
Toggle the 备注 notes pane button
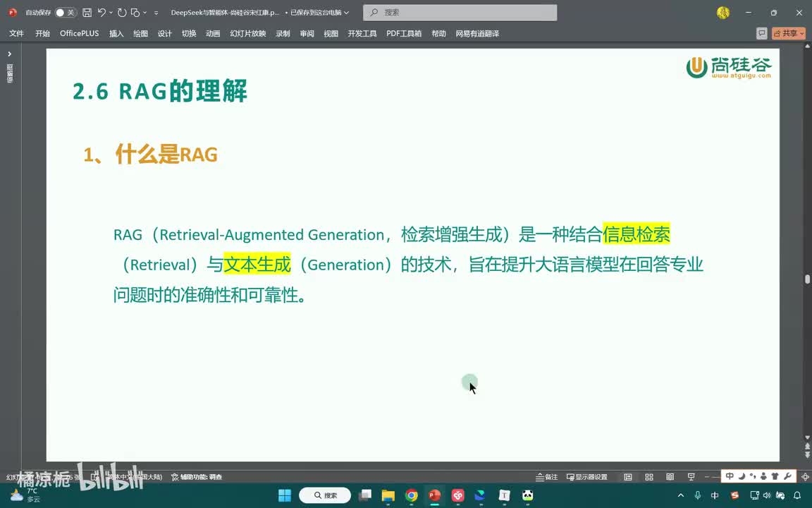point(547,477)
